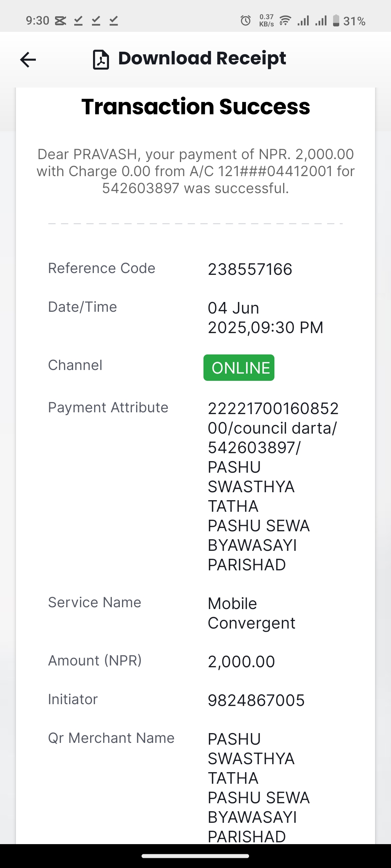This screenshot has width=391, height=868.
Task: Click the PDF download receipt icon
Action: tap(101, 60)
